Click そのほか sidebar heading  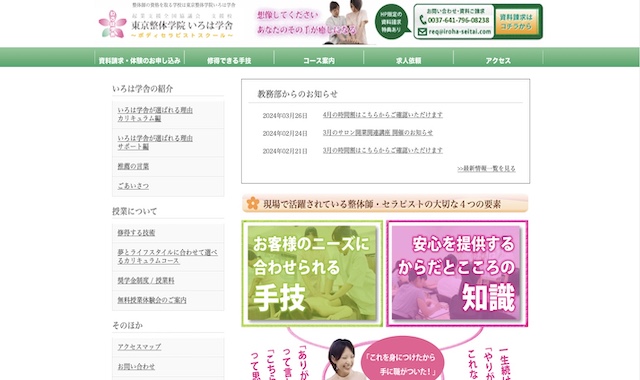tap(127, 325)
